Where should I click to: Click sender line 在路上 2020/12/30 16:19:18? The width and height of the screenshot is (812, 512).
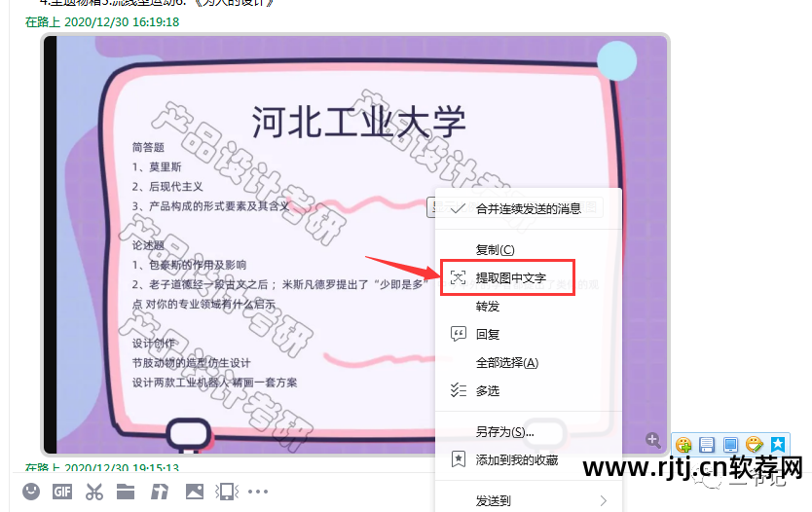click(102, 21)
